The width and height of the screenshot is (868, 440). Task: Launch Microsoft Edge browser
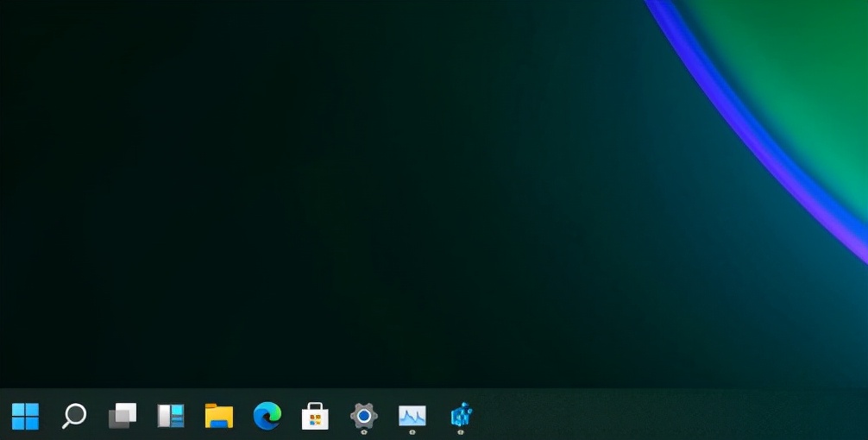point(267,416)
